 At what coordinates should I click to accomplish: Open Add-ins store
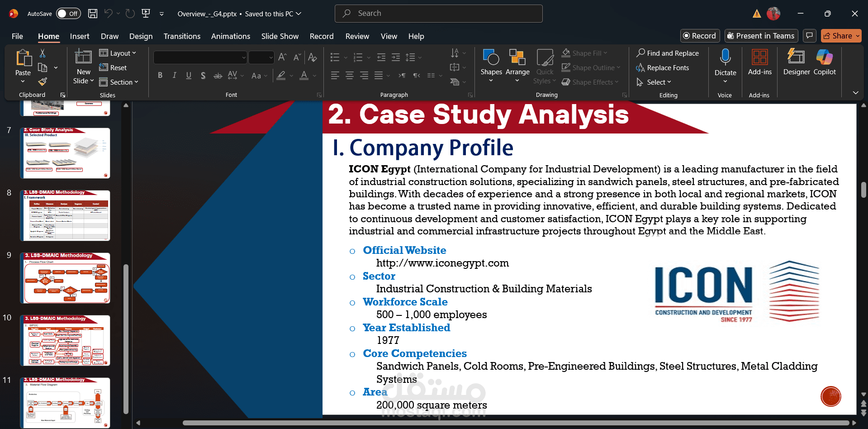760,62
